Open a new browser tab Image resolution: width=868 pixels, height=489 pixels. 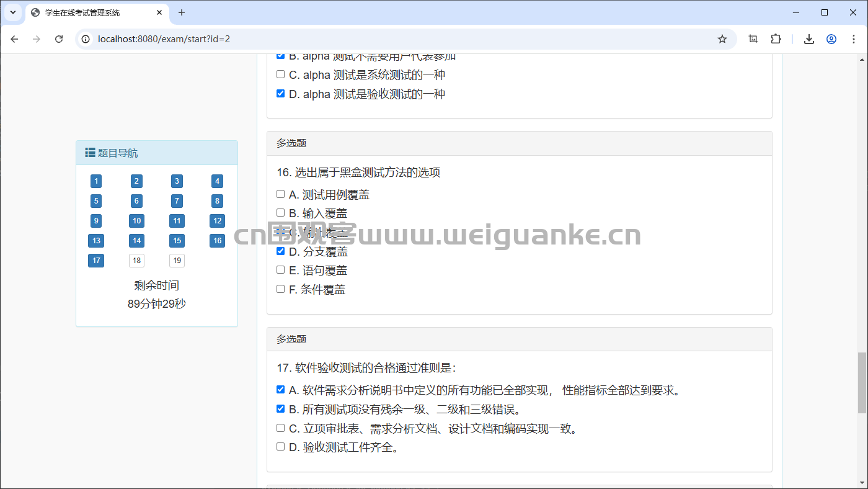click(180, 12)
